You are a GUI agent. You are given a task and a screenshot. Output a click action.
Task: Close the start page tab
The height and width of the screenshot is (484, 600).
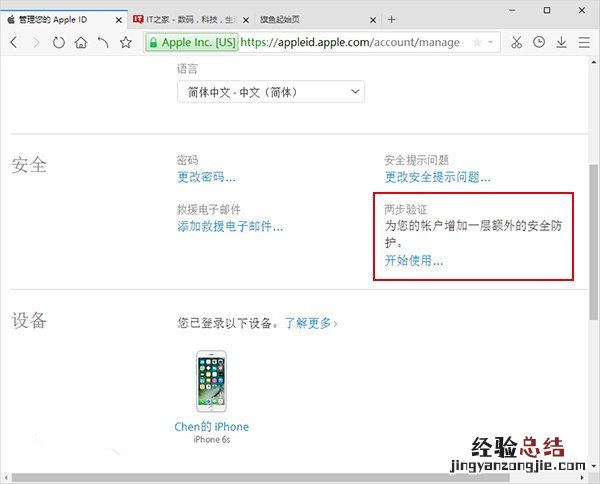(x=373, y=20)
